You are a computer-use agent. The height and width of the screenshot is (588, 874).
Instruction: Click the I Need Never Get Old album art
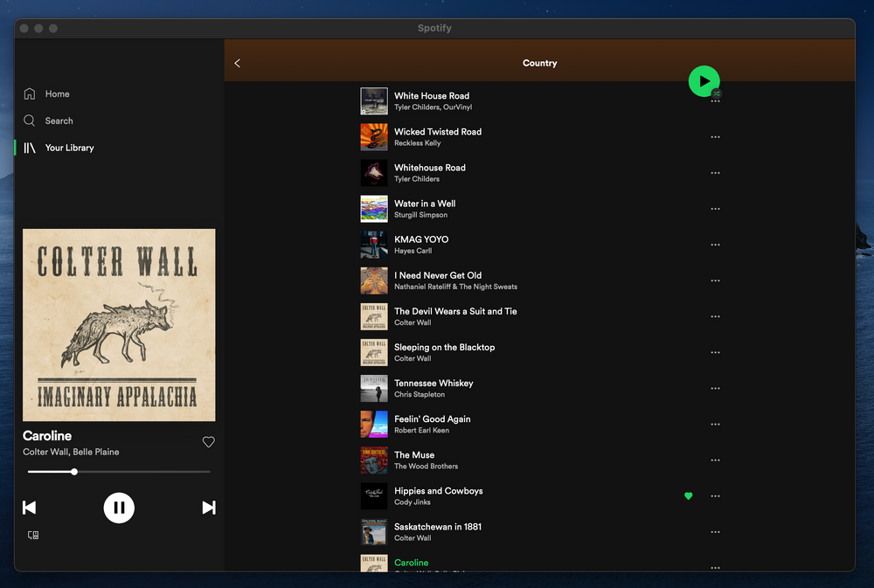point(374,280)
